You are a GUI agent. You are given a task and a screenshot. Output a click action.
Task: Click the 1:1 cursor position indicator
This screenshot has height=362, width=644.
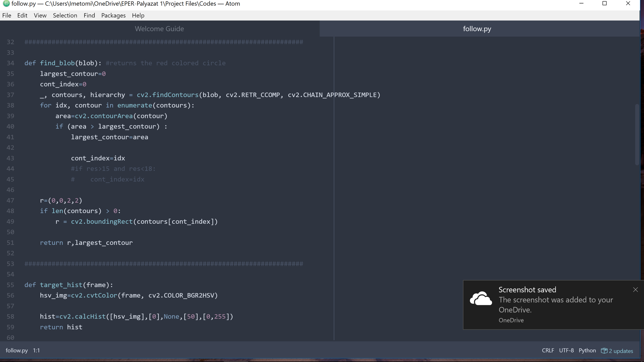(36, 350)
